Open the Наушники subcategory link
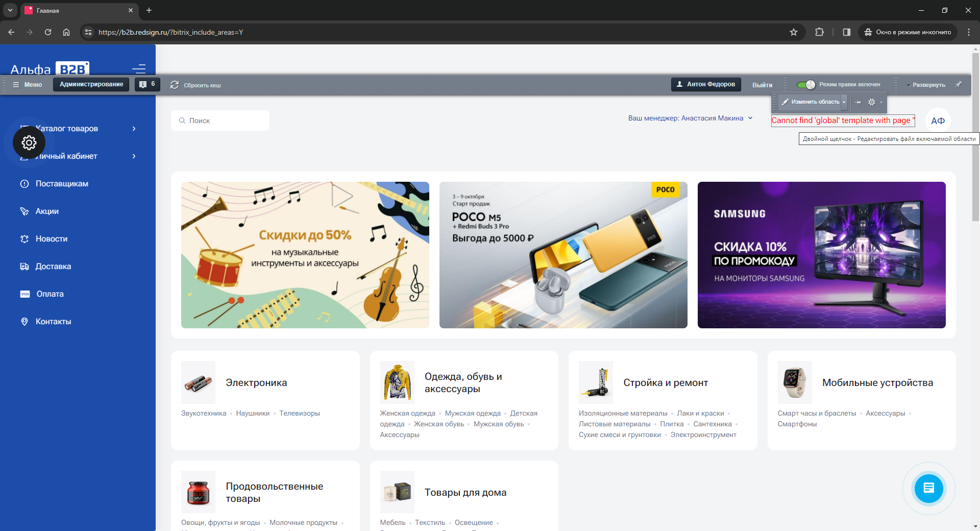The height and width of the screenshot is (531, 980). pos(253,413)
